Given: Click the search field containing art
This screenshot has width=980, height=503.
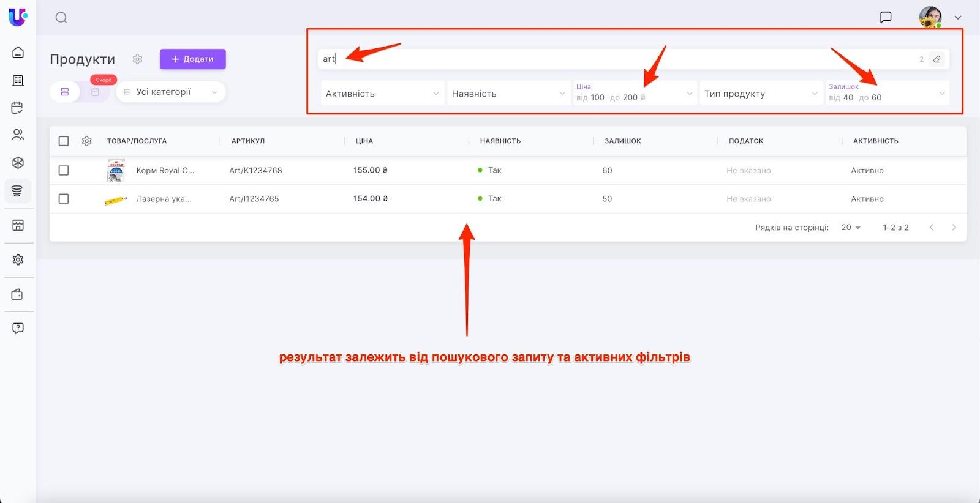Looking at the screenshot, I should [612, 59].
